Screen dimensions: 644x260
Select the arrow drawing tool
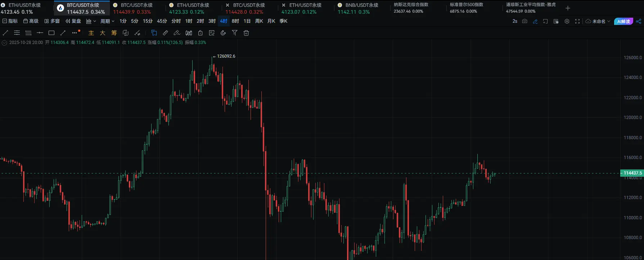63,33
